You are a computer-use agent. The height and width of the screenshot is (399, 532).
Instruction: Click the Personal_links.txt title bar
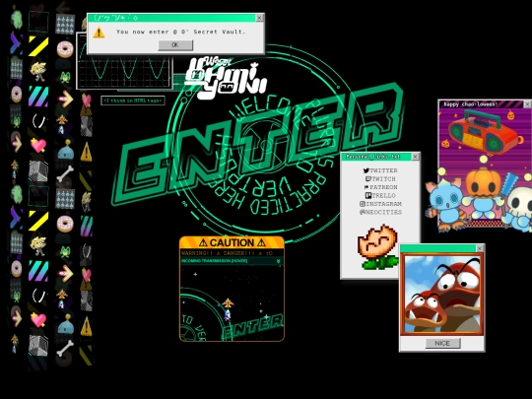pos(376,157)
